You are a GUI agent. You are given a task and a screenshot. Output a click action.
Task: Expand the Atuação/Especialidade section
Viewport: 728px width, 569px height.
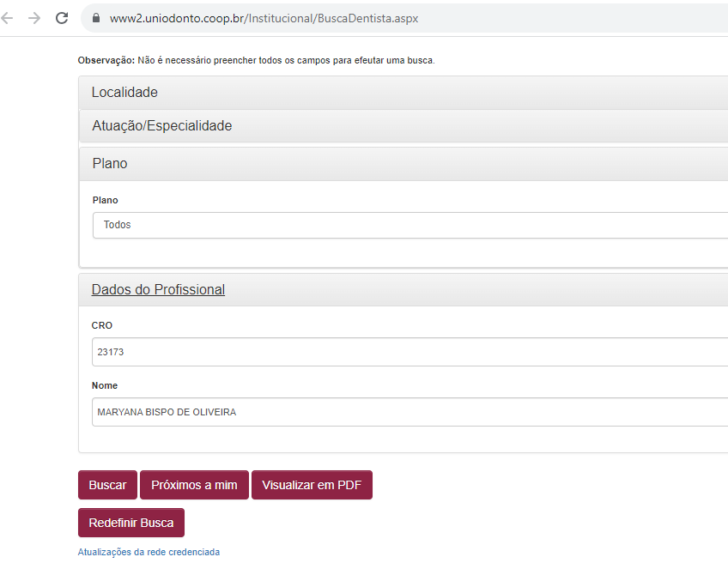403,126
